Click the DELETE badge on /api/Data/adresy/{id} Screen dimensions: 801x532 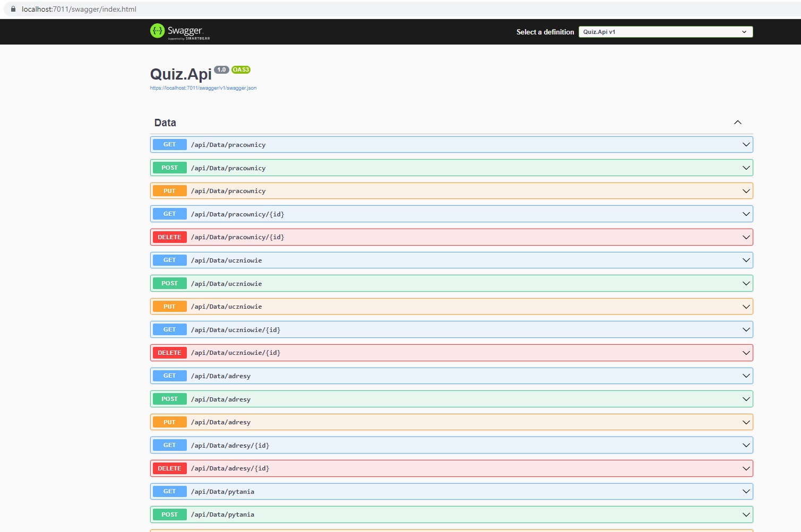pyautogui.click(x=169, y=468)
